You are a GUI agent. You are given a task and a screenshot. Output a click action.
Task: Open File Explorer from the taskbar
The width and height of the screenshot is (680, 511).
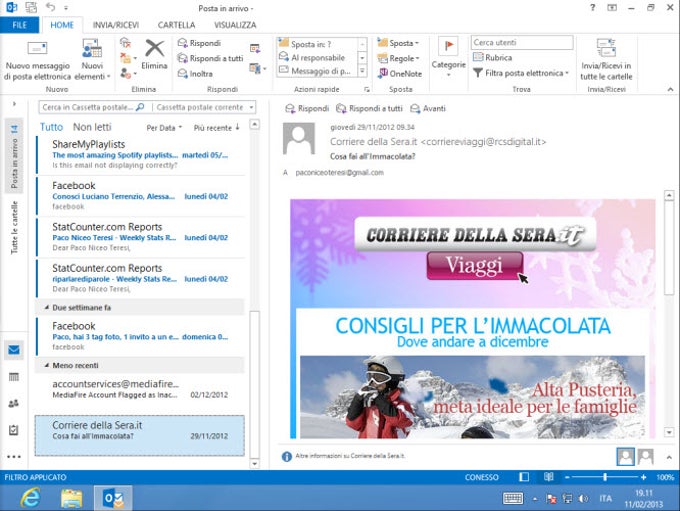point(72,498)
